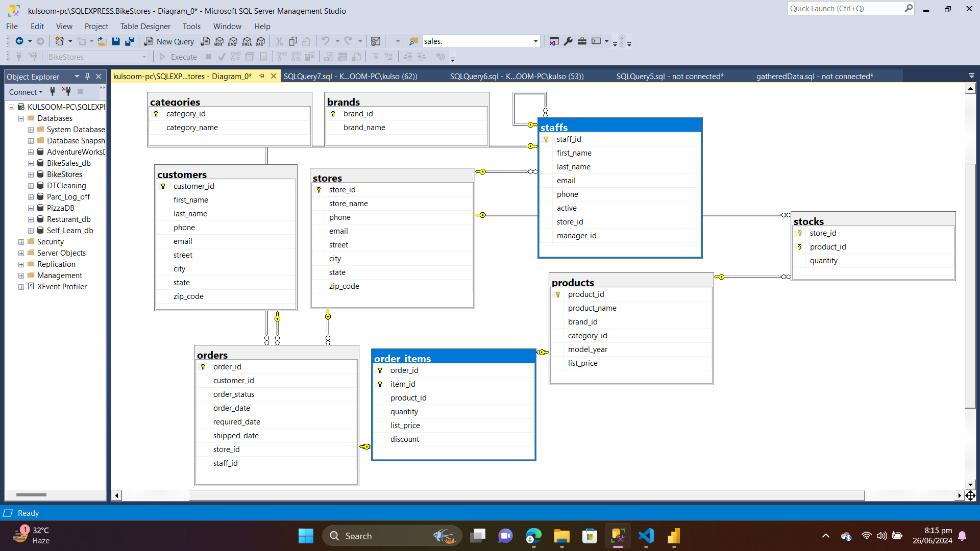Click the Find in Files icon
Image resolution: width=980 pixels, height=551 pixels.
(413, 41)
